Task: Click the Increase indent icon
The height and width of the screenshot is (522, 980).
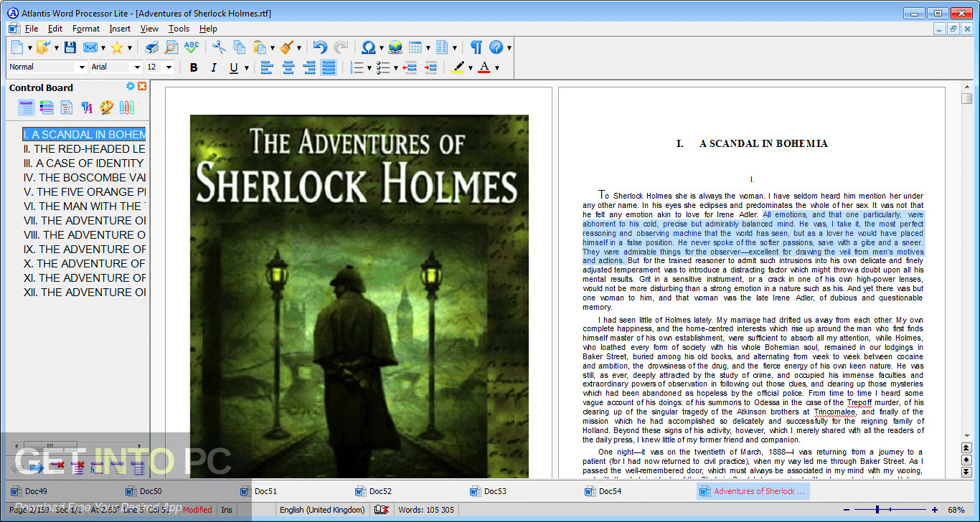Action: 430,67
